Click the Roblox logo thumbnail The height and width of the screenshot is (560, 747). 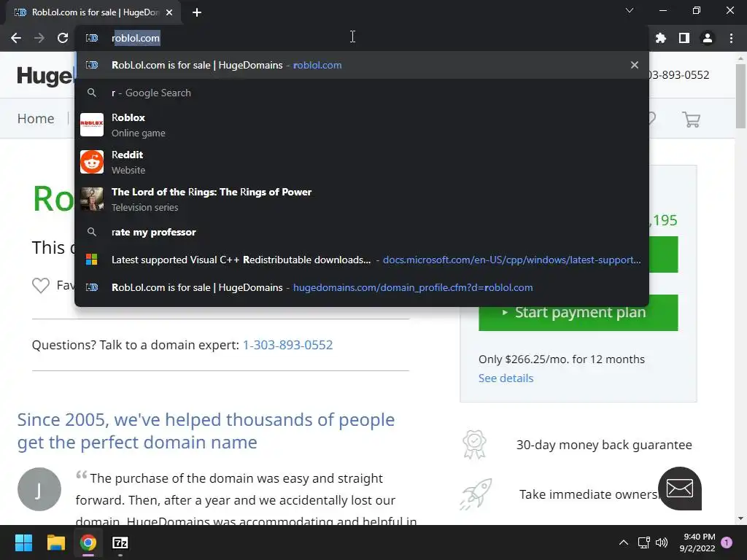click(92, 125)
